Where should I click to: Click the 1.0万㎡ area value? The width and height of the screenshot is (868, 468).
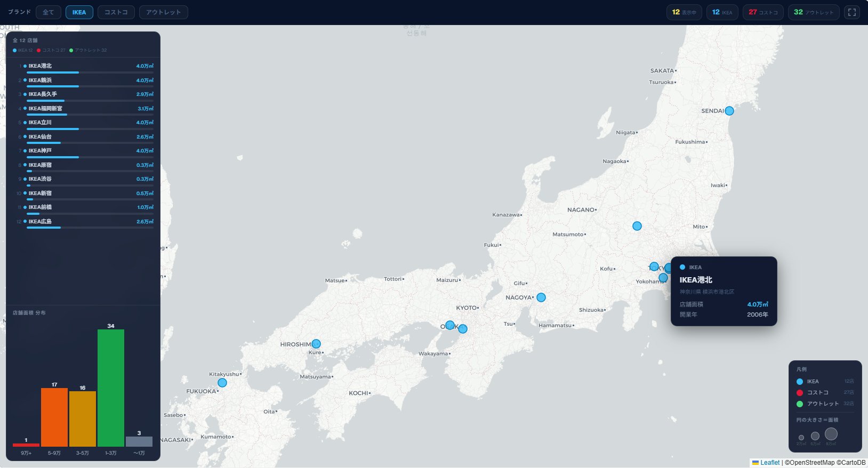pos(146,207)
